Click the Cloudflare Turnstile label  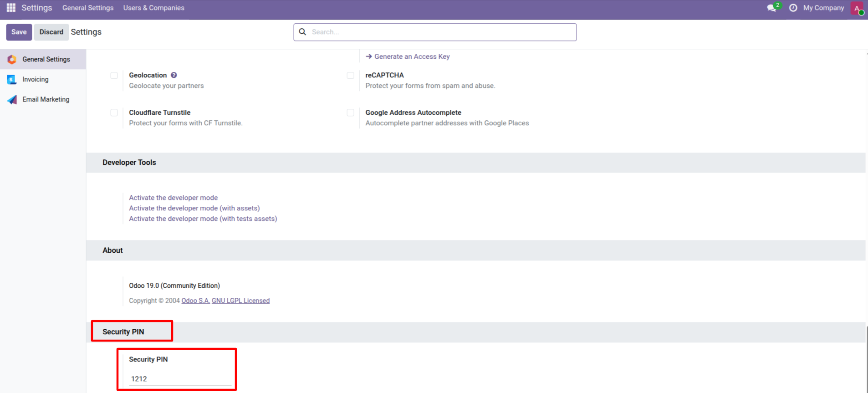(x=159, y=112)
